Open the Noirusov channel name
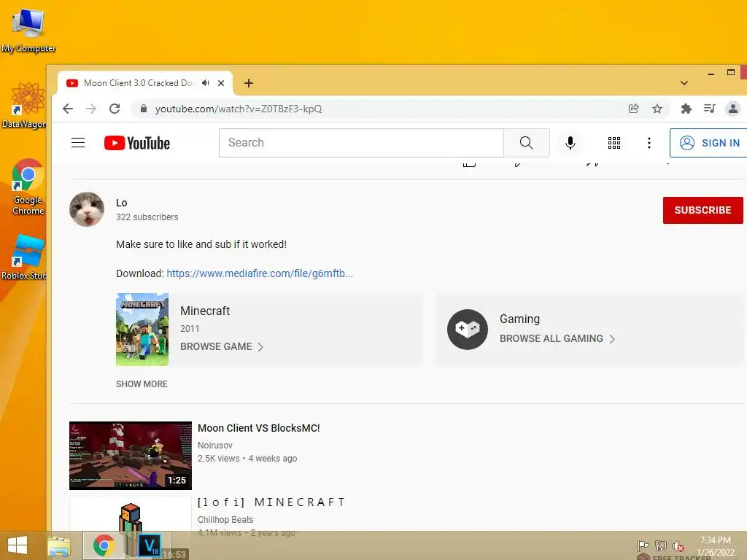This screenshot has width=747, height=560. 215,446
